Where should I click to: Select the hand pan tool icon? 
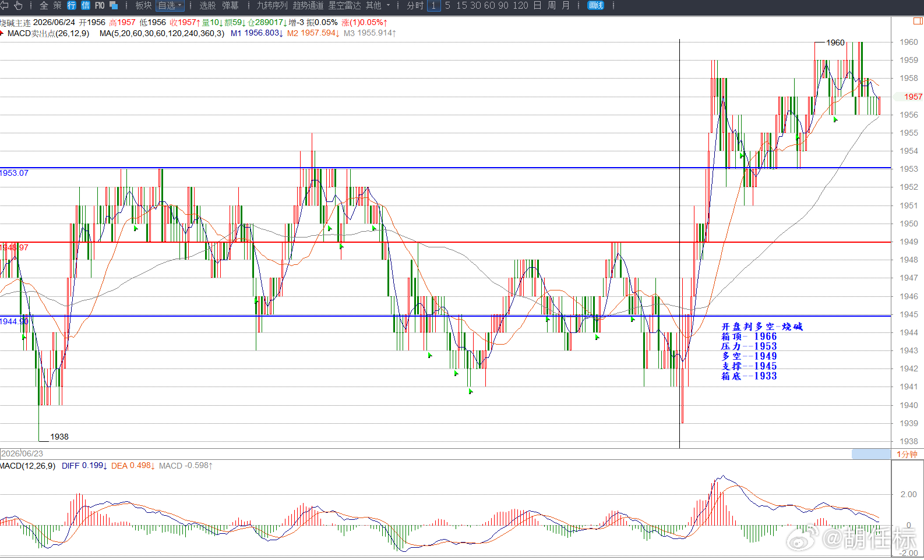point(18,5)
